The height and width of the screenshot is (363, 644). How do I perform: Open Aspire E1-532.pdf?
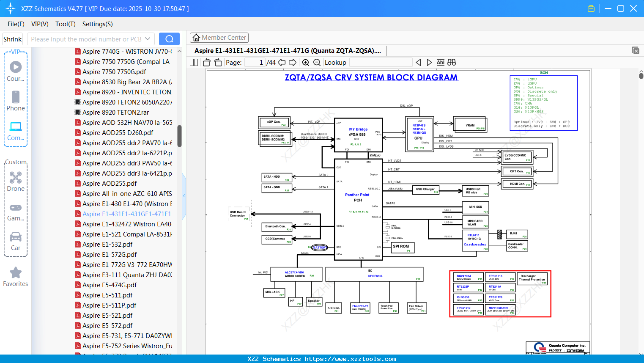pyautogui.click(x=104, y=244)
